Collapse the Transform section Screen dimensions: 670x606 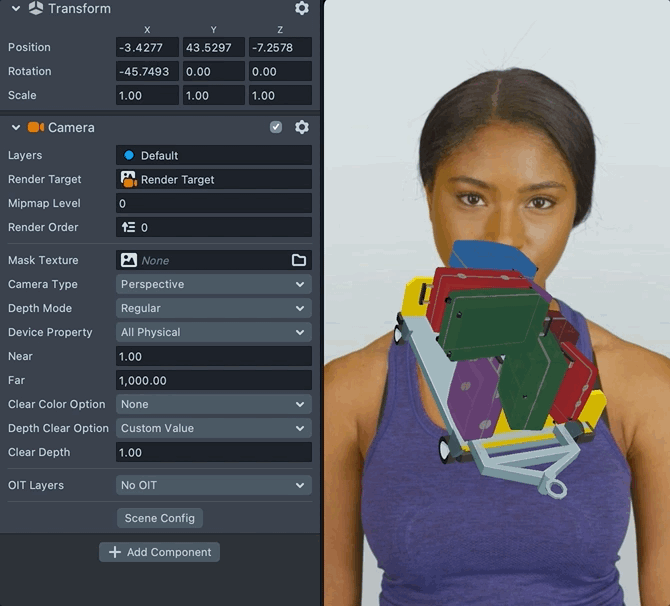click(x=16, y=9)
